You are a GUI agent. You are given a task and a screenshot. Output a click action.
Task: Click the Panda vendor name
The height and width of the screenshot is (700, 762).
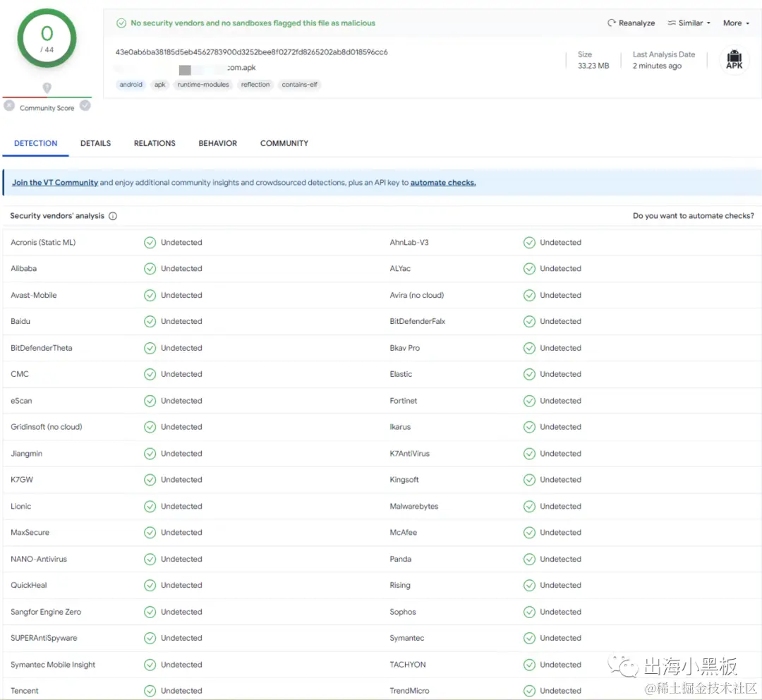tap(401, 559)
